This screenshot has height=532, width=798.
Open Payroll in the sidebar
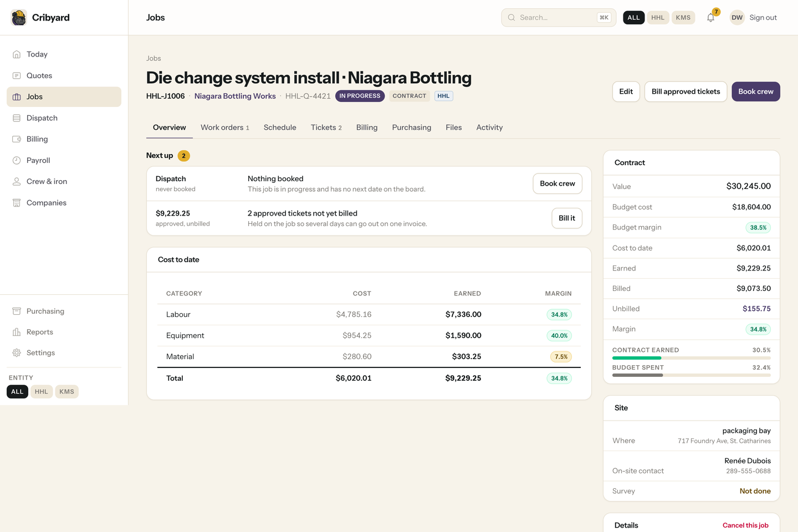pos(64,160)
